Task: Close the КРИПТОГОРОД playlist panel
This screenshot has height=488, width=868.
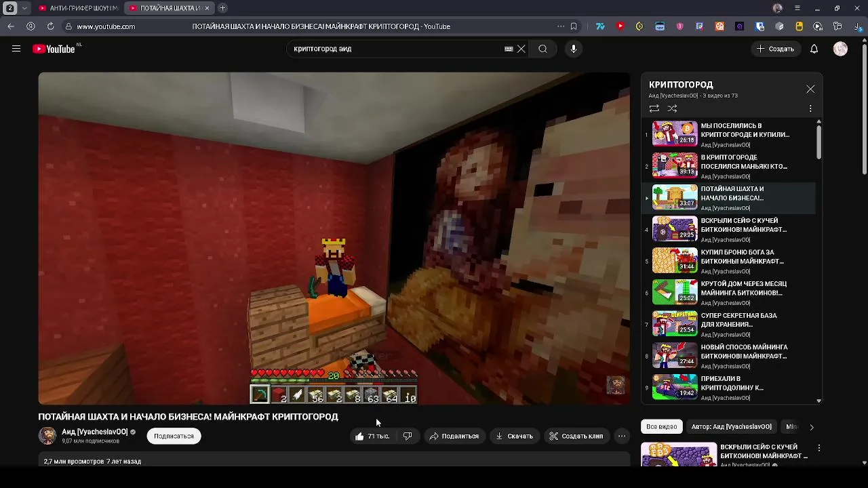Action: [x=810, y=89]
